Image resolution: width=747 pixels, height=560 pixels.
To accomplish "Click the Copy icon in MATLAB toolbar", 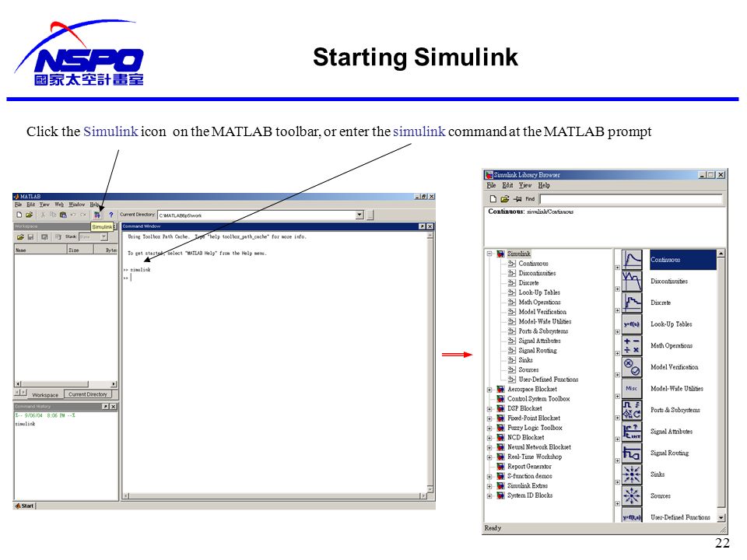I will tap(53, 215).
